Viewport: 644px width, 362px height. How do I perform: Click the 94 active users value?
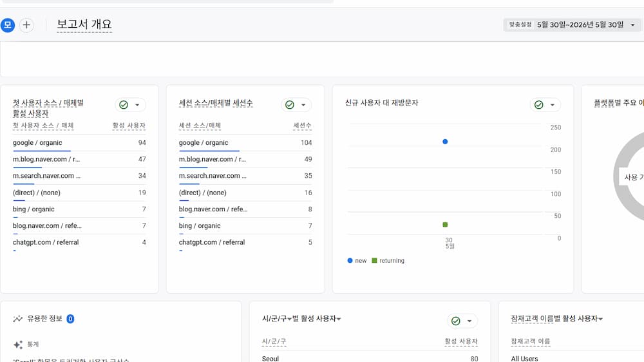pos(142,142)
